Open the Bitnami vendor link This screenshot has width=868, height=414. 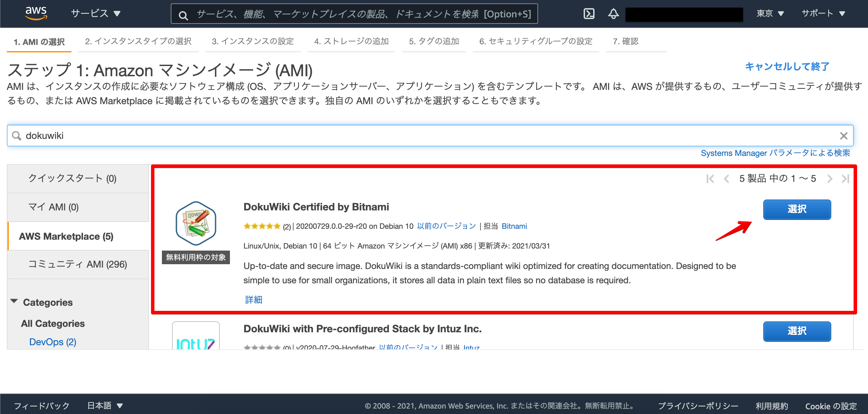[x=514, y=226]
